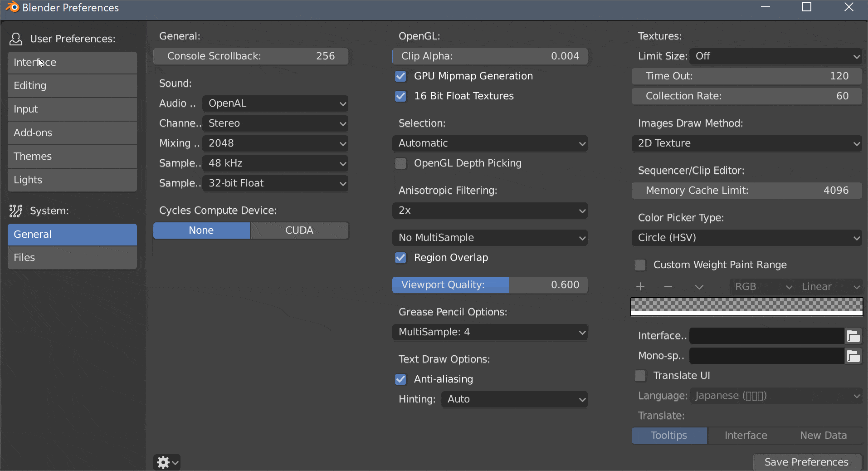Add a color stop with plus icon
This screenshot has width=868, height=471.
click(640, 286)
